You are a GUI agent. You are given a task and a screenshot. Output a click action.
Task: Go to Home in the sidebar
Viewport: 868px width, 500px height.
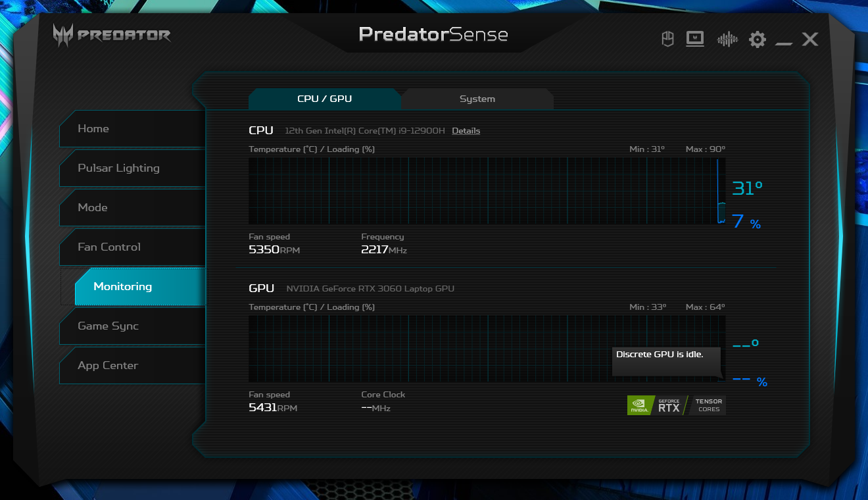[x=132, y=129]
